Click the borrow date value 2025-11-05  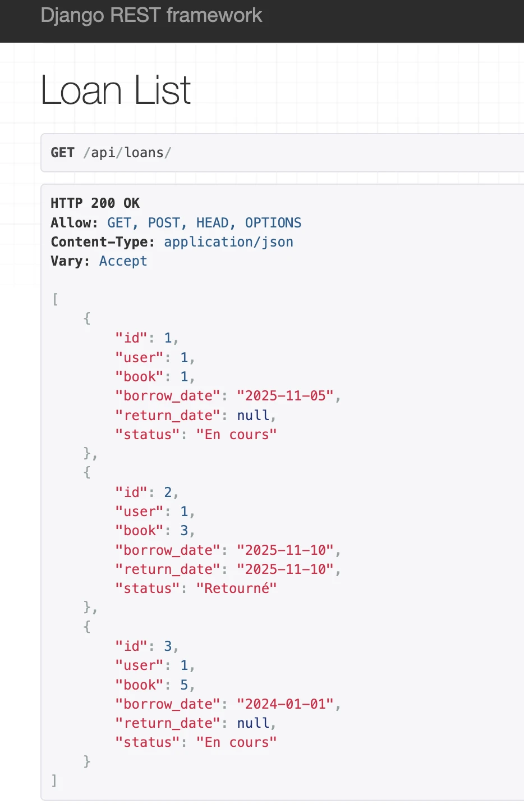tap(286, 396)
